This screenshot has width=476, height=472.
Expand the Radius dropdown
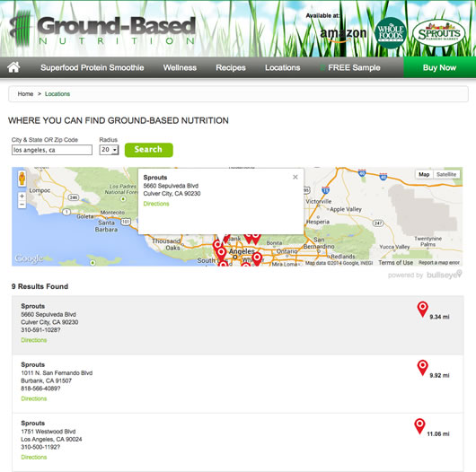[x=109, y=150]
